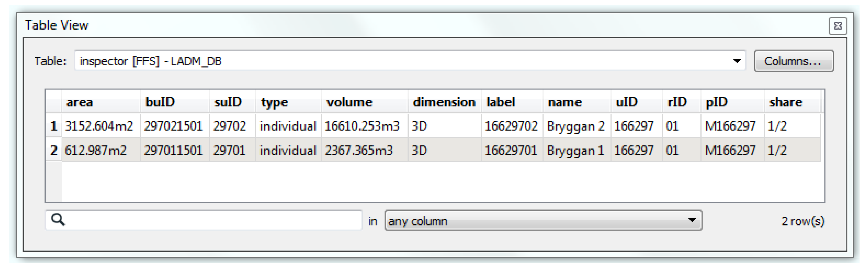Click the Columns... button
Viewport: 868px width, 270px height.
pos(794,61)
